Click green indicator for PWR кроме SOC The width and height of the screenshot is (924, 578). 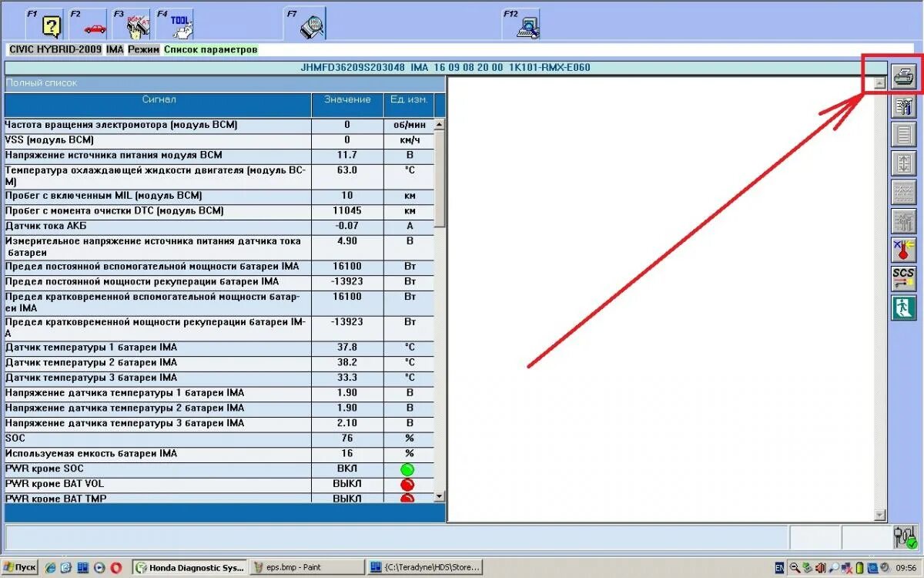coord(408,469)
